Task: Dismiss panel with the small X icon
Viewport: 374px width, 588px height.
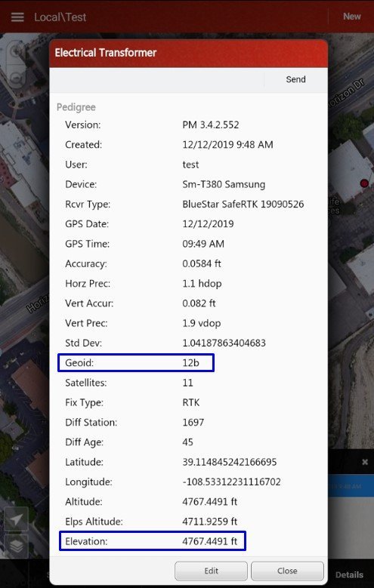Action: click(365, 462)
